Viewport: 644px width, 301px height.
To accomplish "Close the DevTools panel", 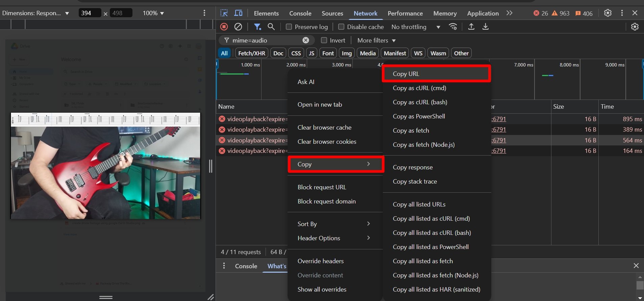I will (x=635, y=13).
